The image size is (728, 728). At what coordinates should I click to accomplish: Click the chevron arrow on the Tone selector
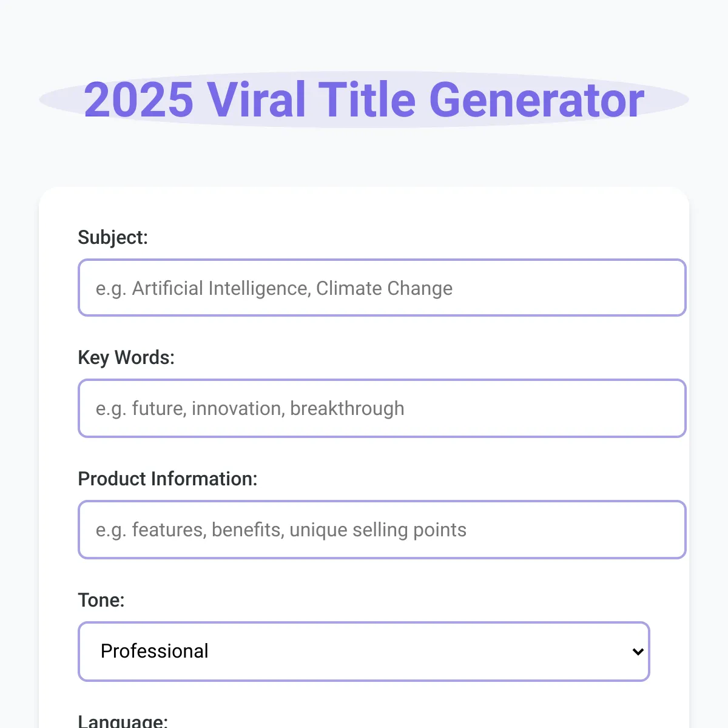tap(638, 652)
